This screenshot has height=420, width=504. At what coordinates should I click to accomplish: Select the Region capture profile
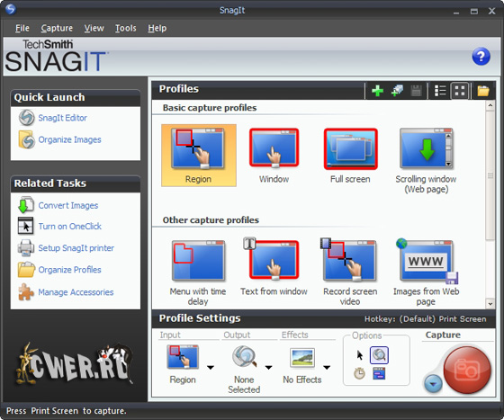click(199, 156)
